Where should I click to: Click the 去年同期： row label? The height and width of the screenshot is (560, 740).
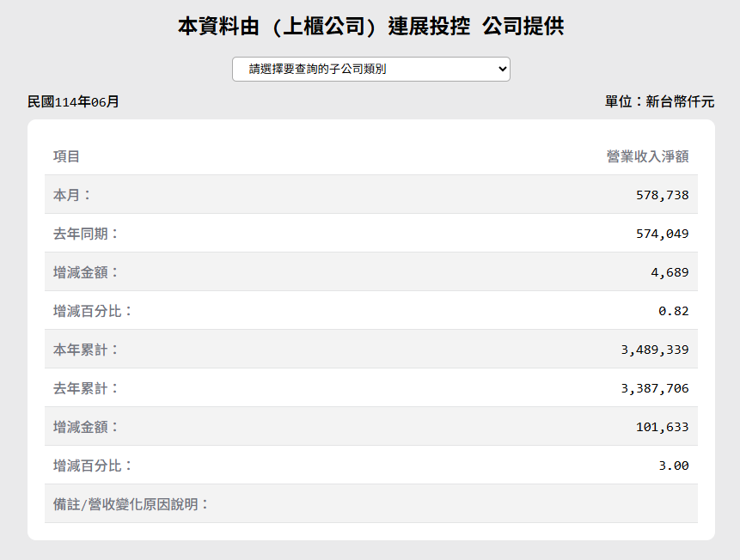pyautogui.click(x=86, y=234)
